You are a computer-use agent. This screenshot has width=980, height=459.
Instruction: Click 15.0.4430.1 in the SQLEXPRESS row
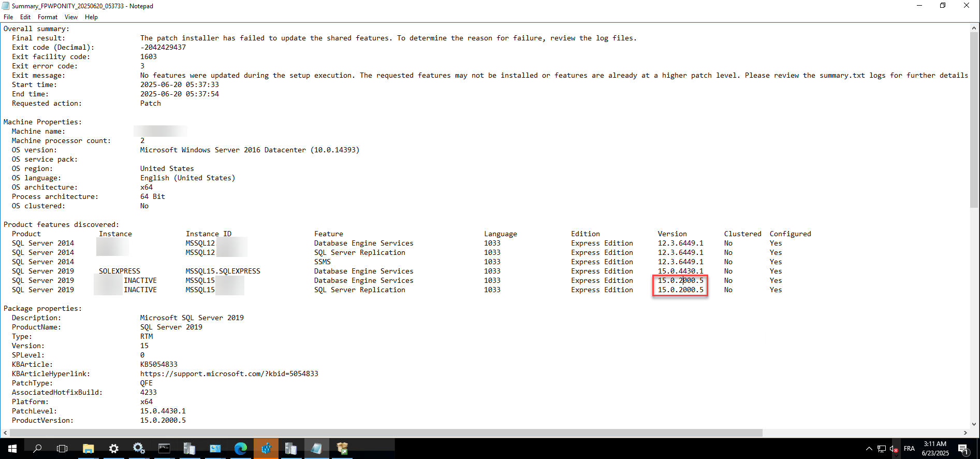(681, 271)
